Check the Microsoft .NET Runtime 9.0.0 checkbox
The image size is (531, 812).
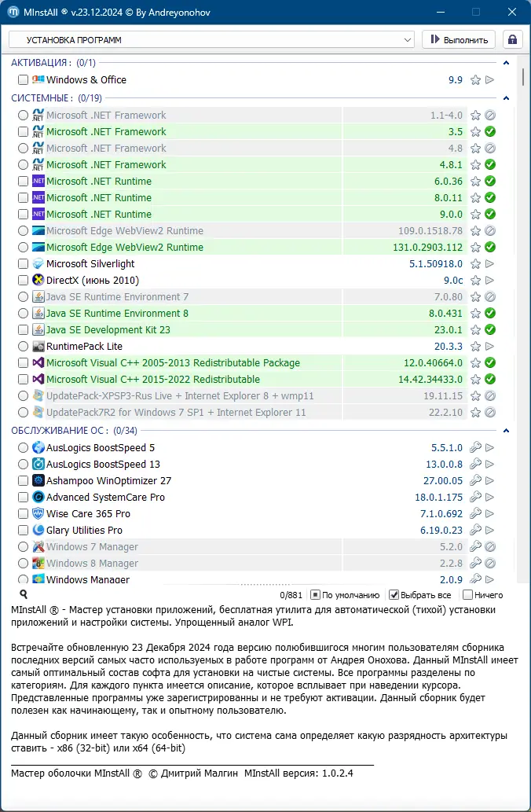coord(23,214)
